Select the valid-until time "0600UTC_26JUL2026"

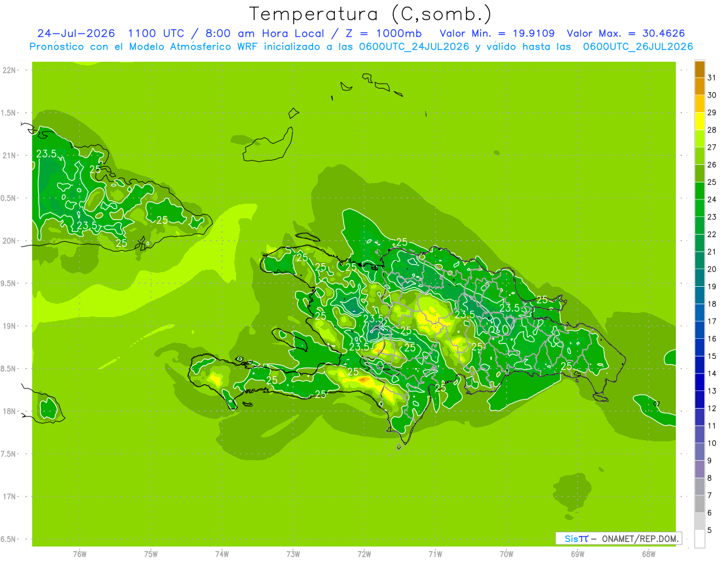coord(638,47)
